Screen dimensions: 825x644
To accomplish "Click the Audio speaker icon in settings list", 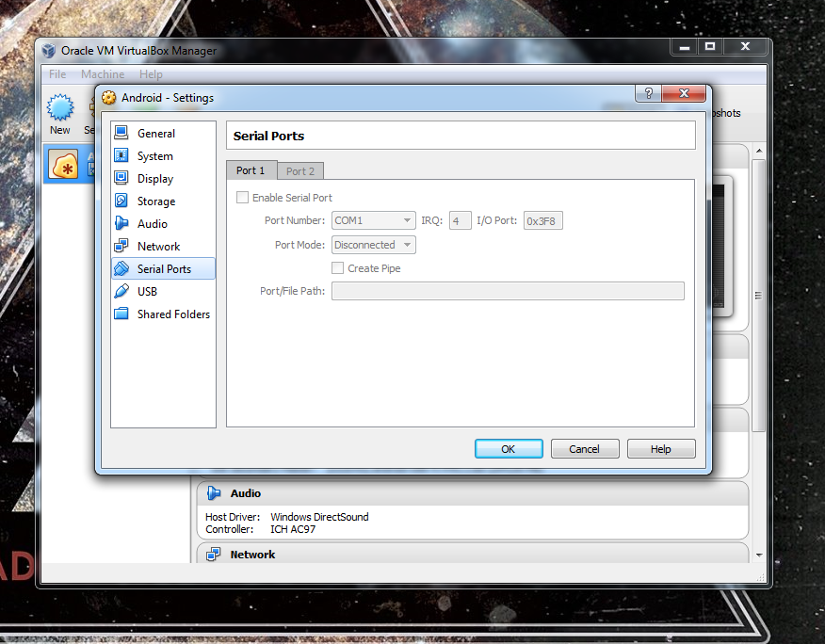I will pyautogui.click(x=121, y=223).
